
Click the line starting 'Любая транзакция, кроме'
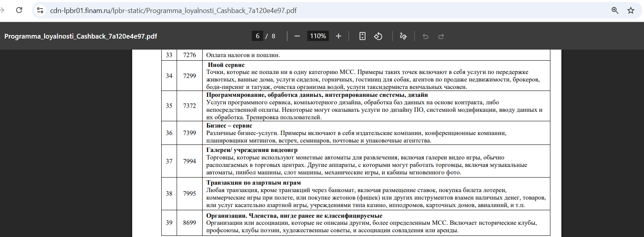[x=356, y=190]
